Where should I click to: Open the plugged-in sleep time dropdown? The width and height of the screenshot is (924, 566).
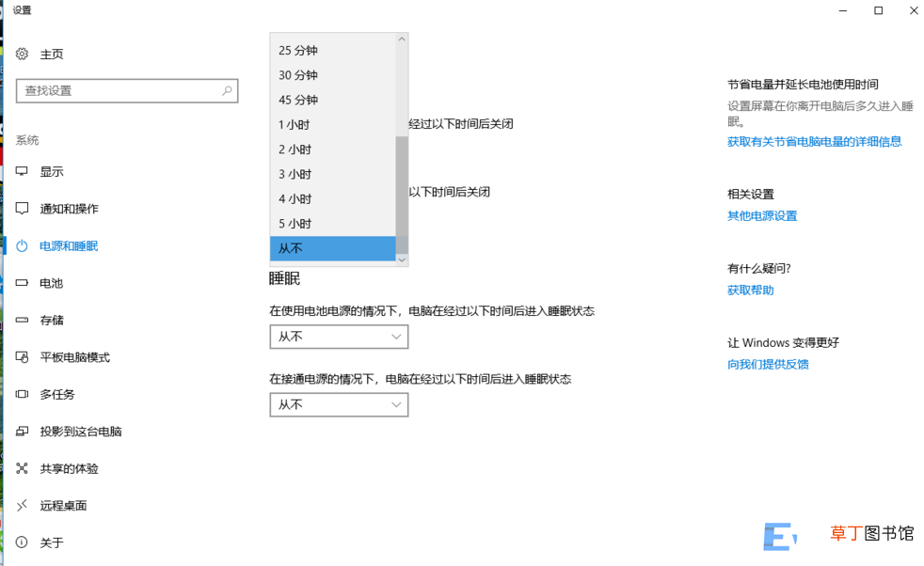339,404
